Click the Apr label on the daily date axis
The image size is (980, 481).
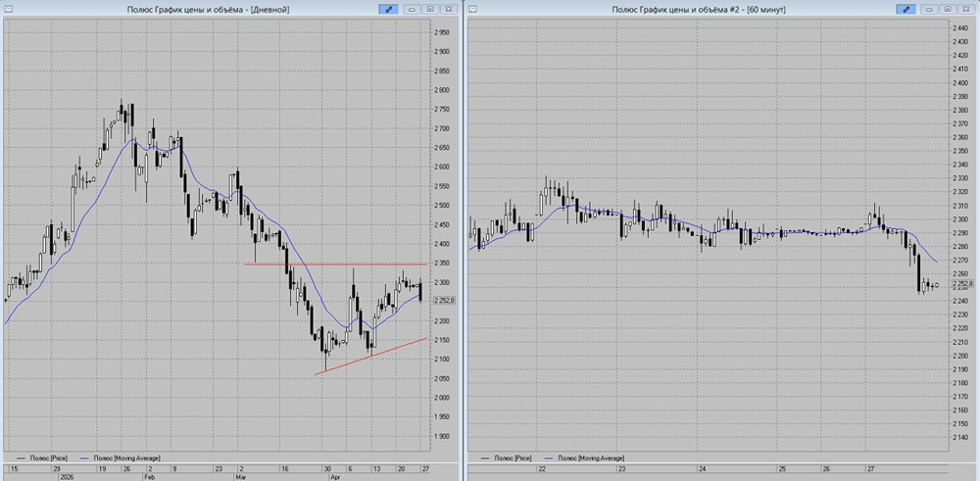[x=334, y=475]
